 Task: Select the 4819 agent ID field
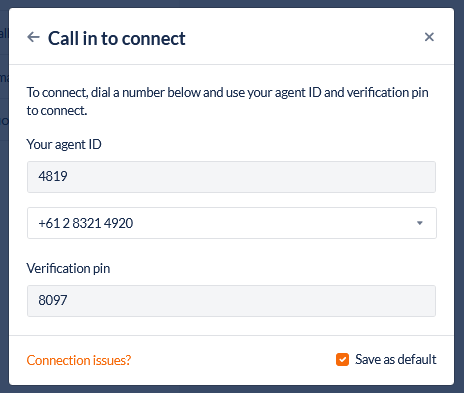click(231, 177)
